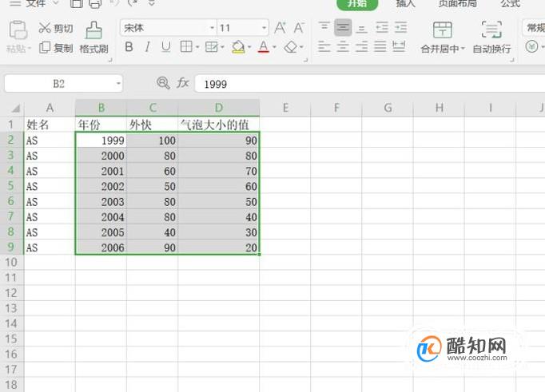Click the Copy (复制) button
This screenshot has width=545, height=392.
pyautogui.click(x=56, y=48)
